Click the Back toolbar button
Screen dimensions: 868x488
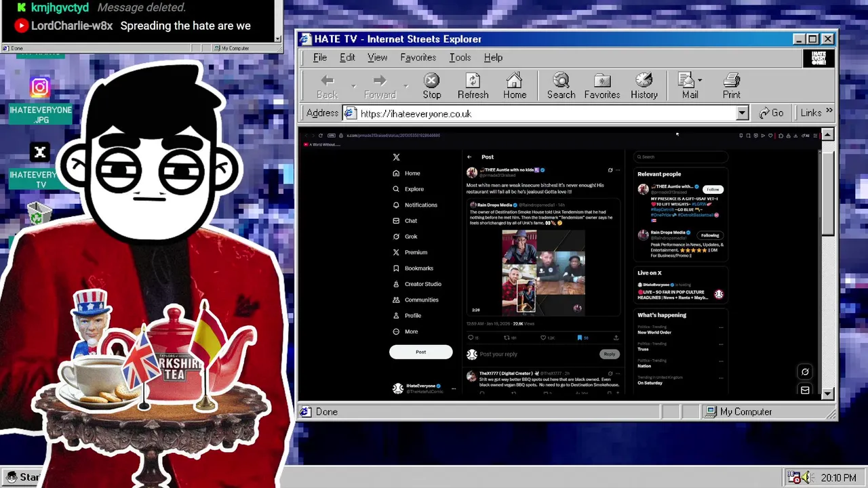point(327,87)
